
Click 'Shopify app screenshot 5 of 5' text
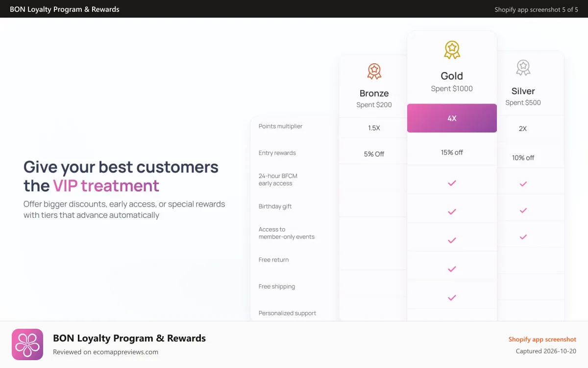tap(537, 9)
